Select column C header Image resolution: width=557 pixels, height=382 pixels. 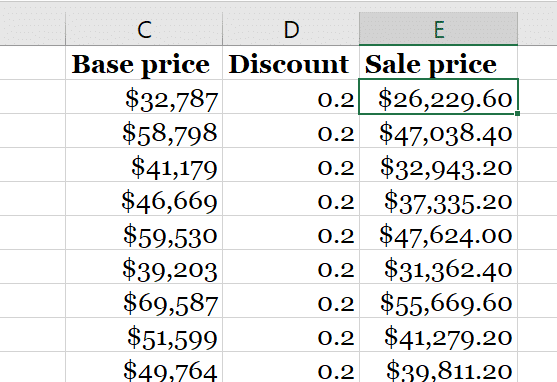point(144,29)
